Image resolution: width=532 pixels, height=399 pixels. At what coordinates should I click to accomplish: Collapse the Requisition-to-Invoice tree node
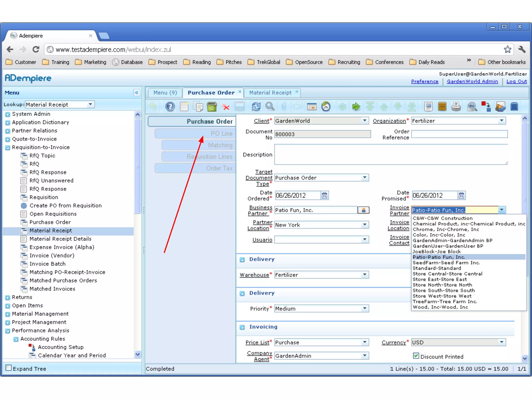point(8,148)
